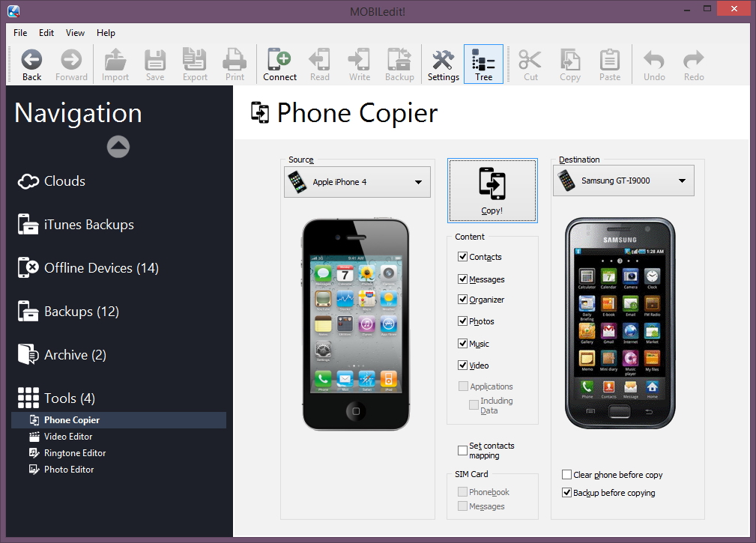The image size is (756, 543).
Task: Select Offline Devices (14) in Navigation
Action: coord(101,268)
